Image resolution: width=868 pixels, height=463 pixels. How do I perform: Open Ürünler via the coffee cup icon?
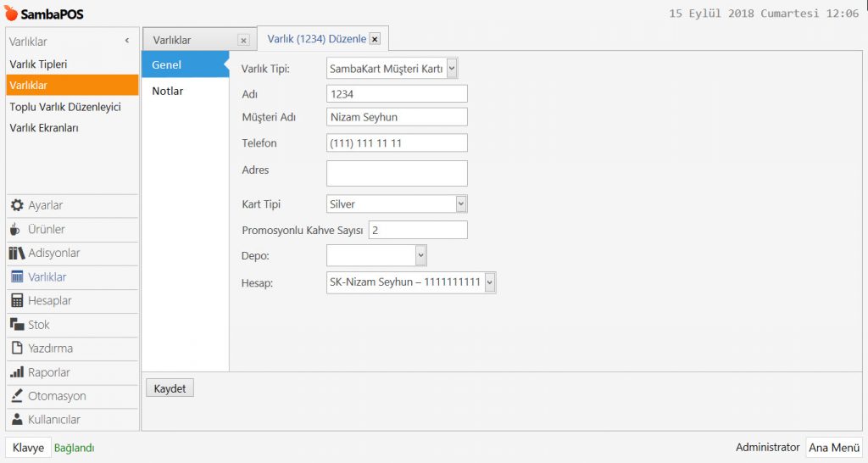click(x=16, y=229)
